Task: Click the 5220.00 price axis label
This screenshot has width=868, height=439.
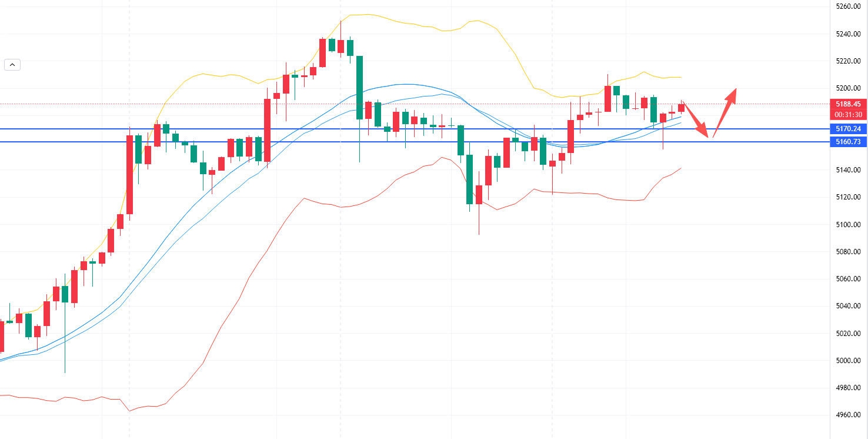Action: [848, 61]
